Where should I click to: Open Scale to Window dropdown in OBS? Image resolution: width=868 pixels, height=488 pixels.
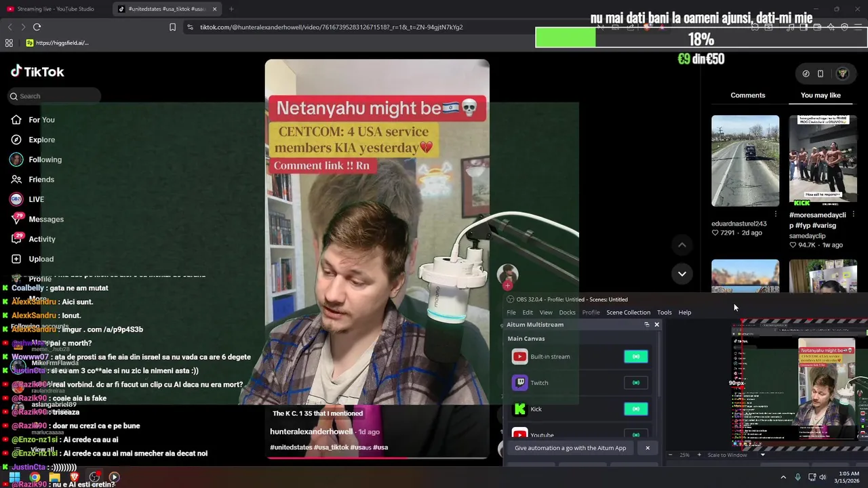(x=736, y=455)
